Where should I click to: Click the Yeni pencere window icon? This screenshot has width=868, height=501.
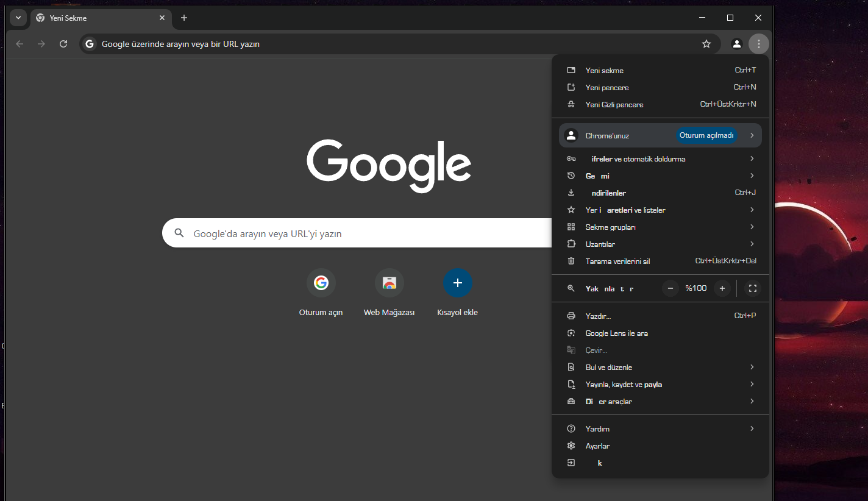point(571,87)
